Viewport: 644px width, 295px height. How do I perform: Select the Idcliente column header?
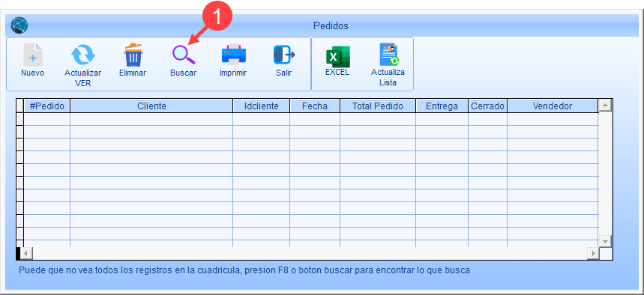click(x=261, y=106)
